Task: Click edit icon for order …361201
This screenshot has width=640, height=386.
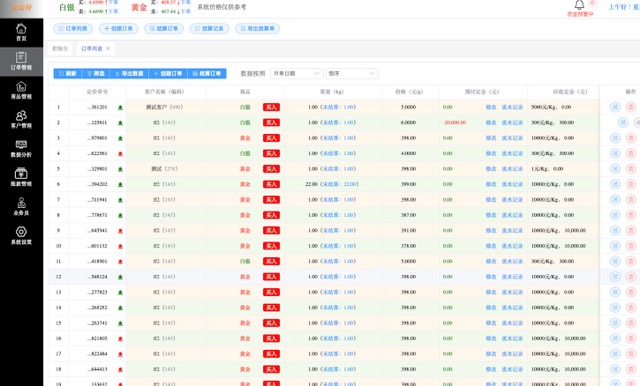Action: point(615,107)
